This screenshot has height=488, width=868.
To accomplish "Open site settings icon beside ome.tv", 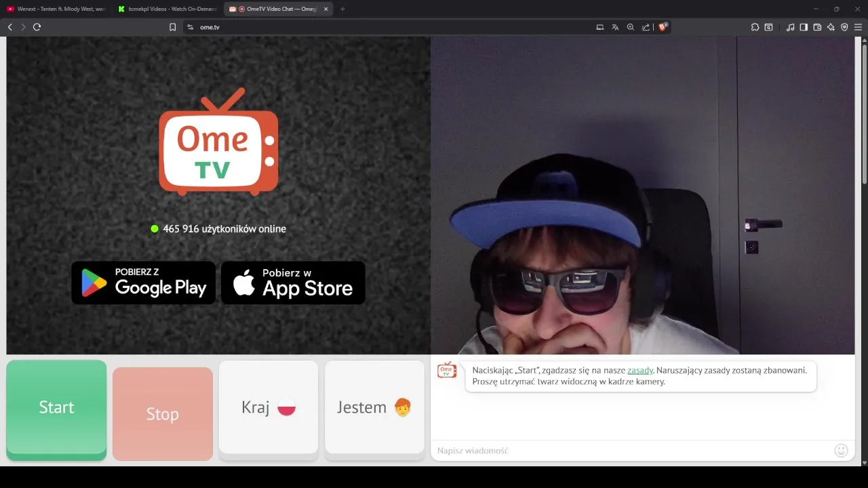I will (190, 27).
